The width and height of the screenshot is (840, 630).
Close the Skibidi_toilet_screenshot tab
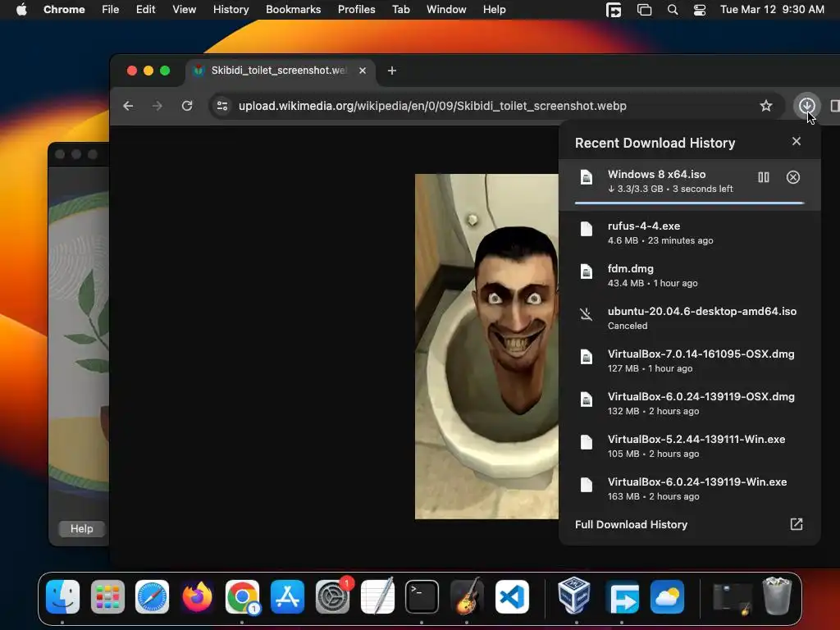click(x=363, y=71)
